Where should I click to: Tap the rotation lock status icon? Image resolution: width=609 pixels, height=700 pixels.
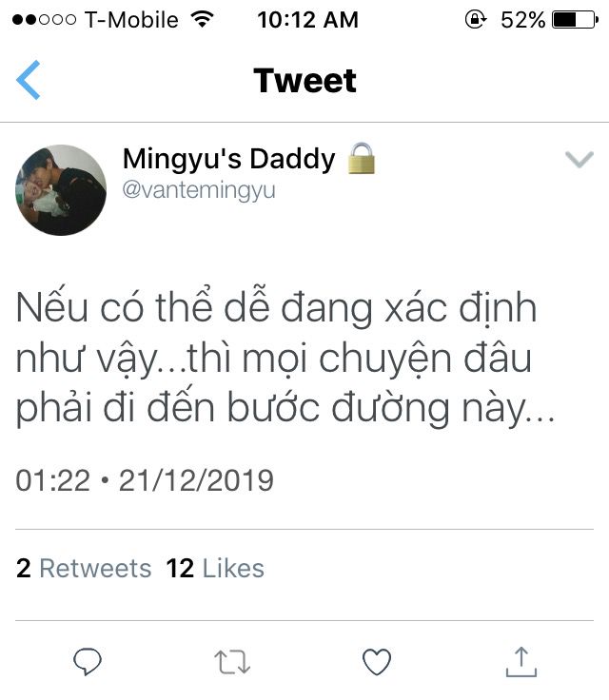476,20
